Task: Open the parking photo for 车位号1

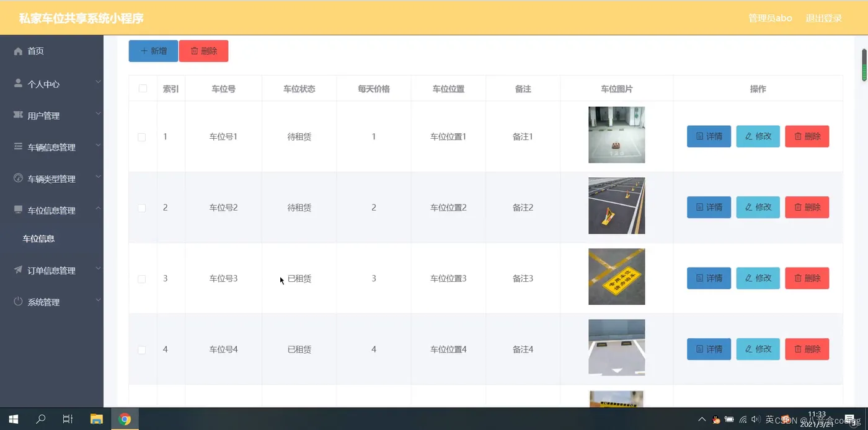Action: point(616,134)
